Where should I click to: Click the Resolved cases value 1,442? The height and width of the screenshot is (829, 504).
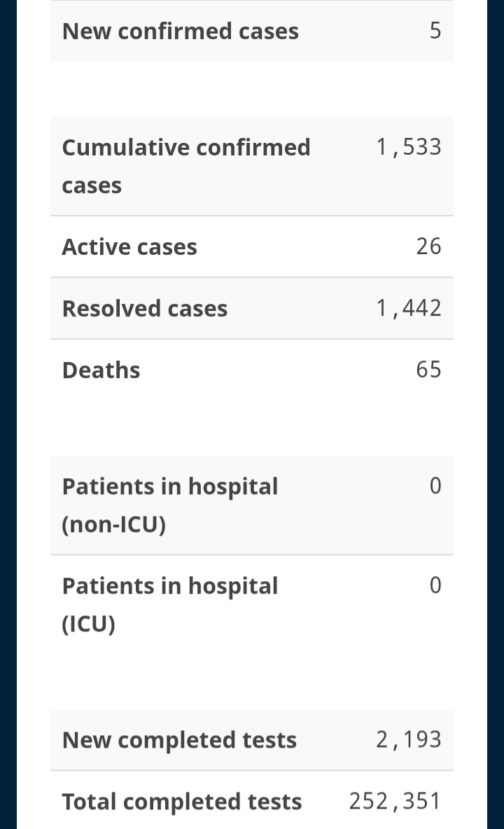pyautogui.click(x=408, y=308)
